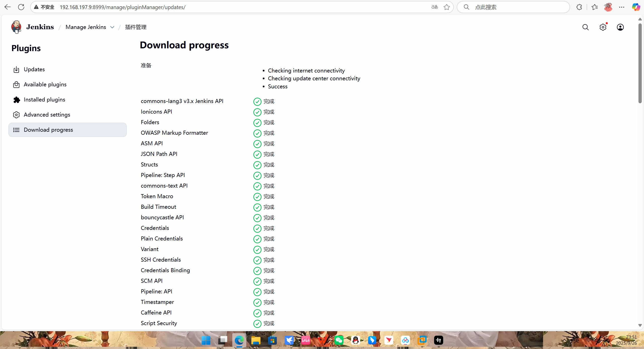644x349 pixels.
Task: Open browser settings and more menu
Action: tap(622, 7)
